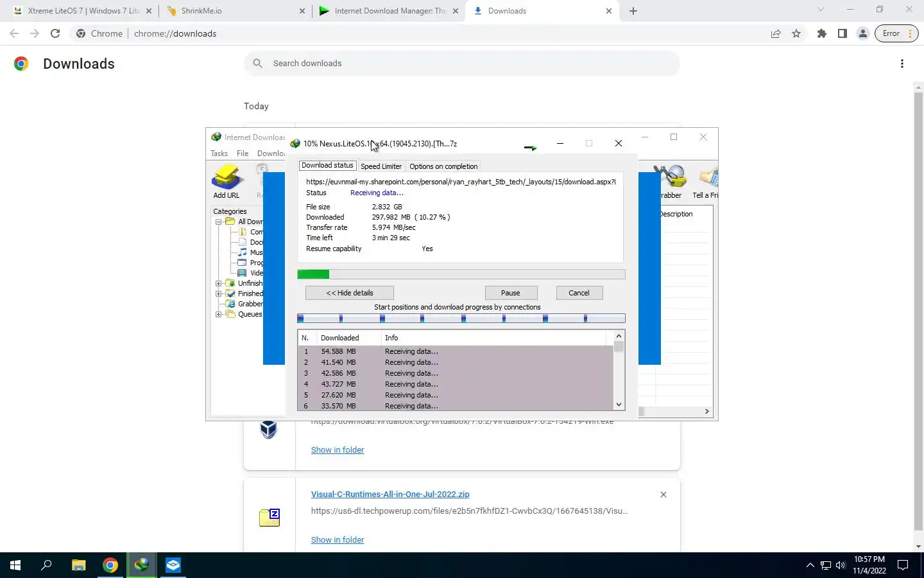Click the Chrome profile avatar icon
The image size is (924, 578).
tap(863, 33)
